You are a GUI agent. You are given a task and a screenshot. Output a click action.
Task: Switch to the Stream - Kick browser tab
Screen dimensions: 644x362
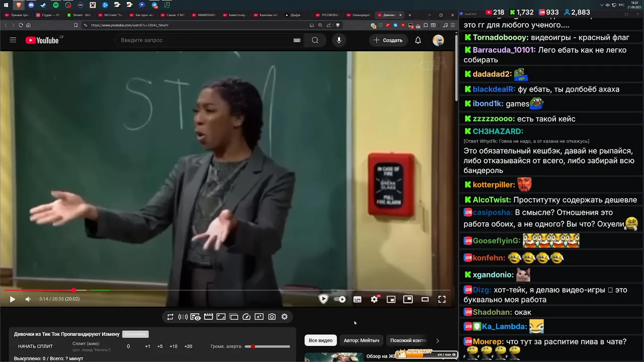click(79, 15)
